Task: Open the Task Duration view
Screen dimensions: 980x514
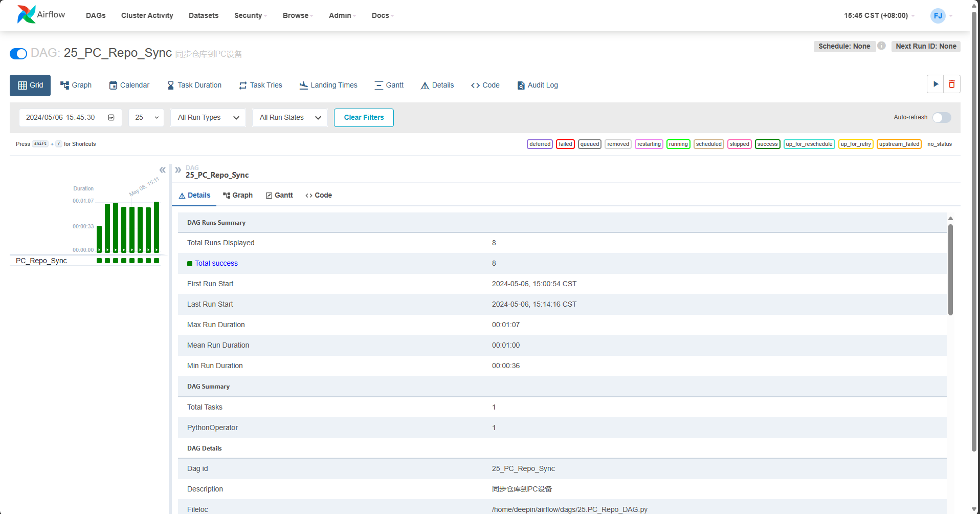Action: [x=194, y=85]
